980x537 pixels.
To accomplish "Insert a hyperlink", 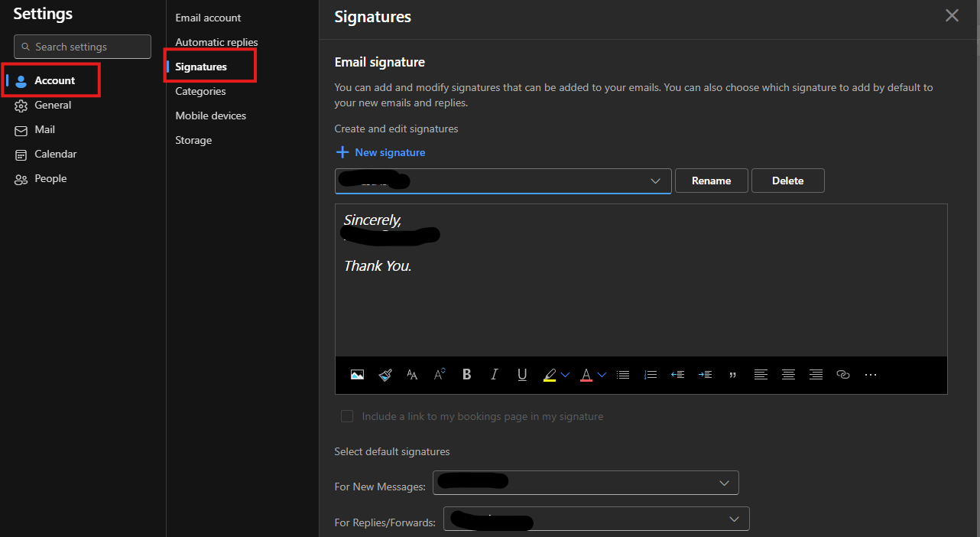I will tap(843, 375).
